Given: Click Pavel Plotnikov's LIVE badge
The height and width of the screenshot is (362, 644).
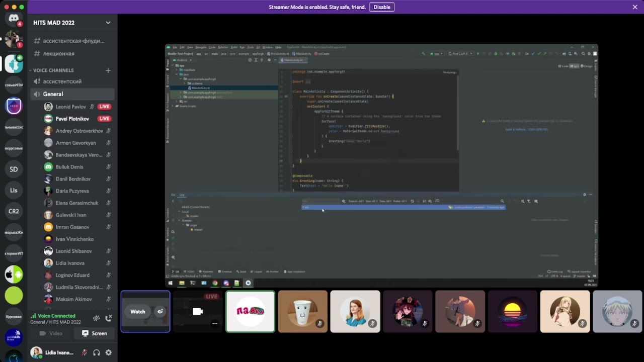Looking at the screenshot, I should [x=104, y=119].
